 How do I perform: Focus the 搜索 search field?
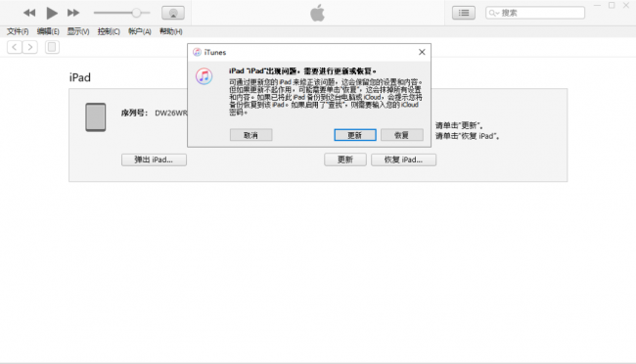(535, 13)
